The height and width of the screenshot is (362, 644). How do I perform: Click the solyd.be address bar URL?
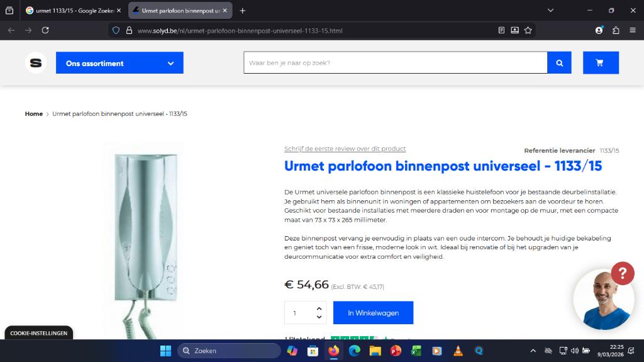(240, 30)
